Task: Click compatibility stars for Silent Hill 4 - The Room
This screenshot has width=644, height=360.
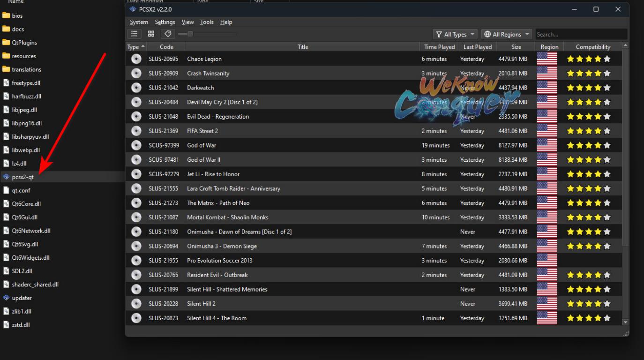Action: 589,318
